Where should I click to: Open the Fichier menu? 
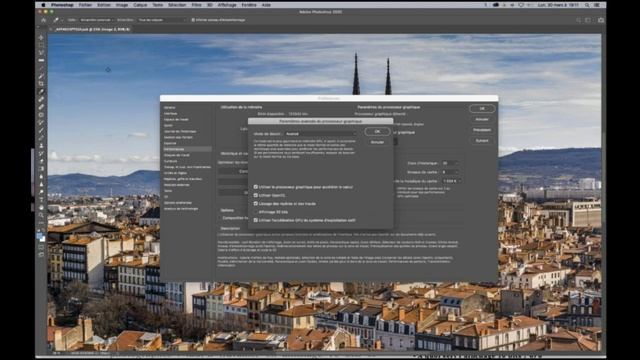(85, 5)
